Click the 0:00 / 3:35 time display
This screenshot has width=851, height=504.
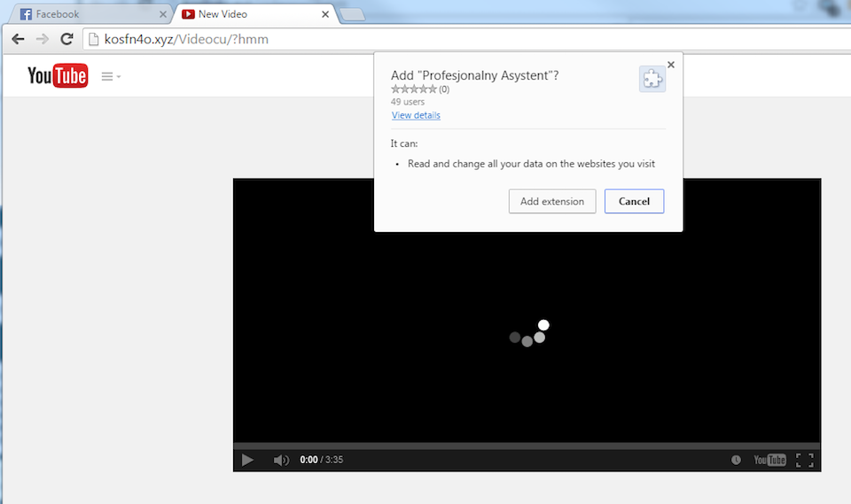(321, 460)
